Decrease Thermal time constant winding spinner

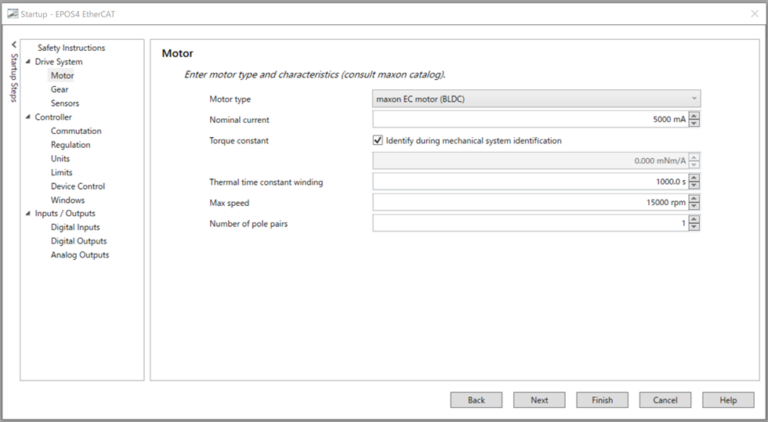pos(695,185)
